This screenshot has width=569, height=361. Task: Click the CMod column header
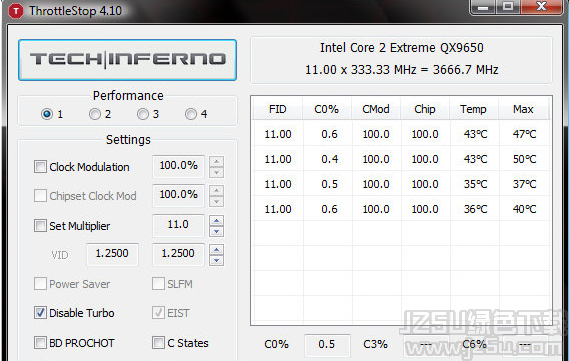coord(376,109)
